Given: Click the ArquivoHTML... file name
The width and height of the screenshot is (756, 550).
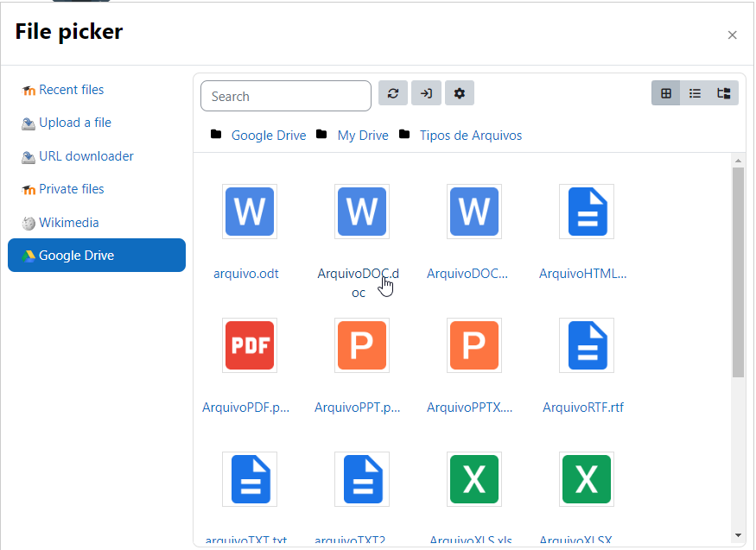Looking at the screenshot, I should pos(583,274).
